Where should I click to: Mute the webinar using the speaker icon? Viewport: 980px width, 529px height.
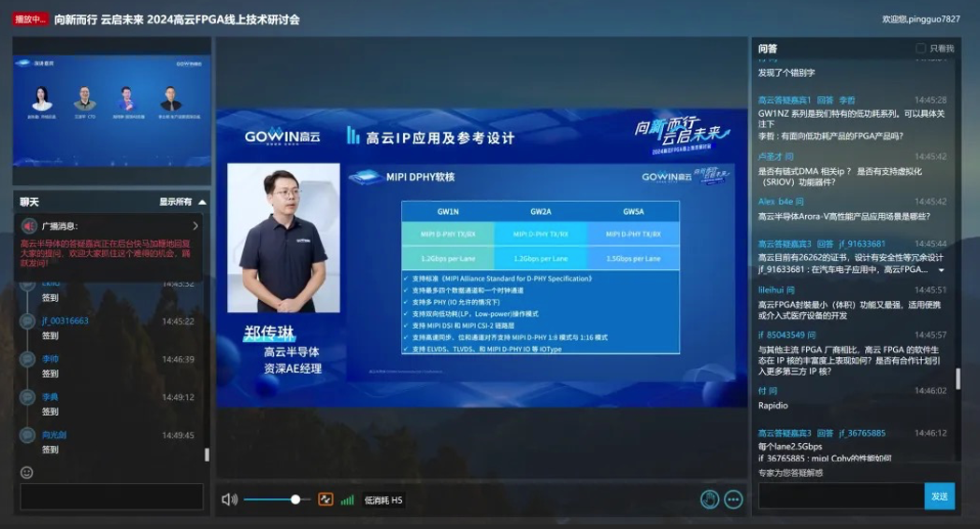(x=229, y=500)
